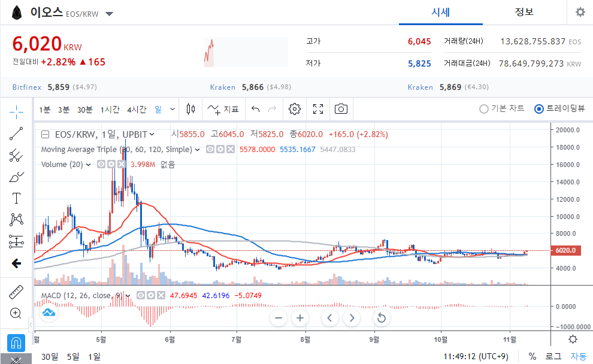Expand Moving Average Triple options dropdown
This screenshot has width=593, height=364.
click(x=198, y=150)
